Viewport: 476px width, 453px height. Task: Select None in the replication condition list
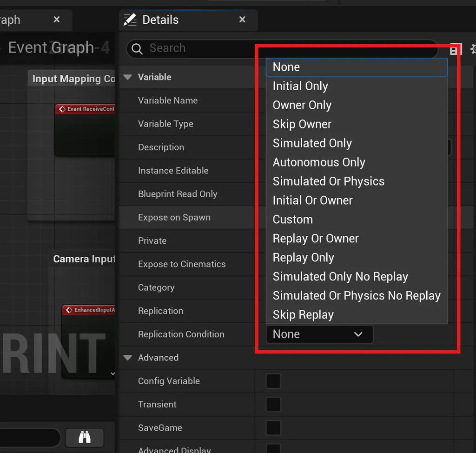[357, 67]
